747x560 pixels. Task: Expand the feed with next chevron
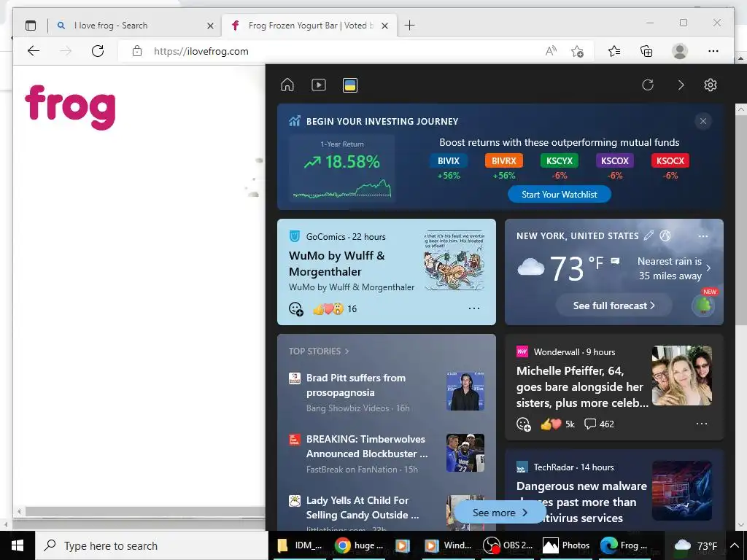(x=681, y=85)
